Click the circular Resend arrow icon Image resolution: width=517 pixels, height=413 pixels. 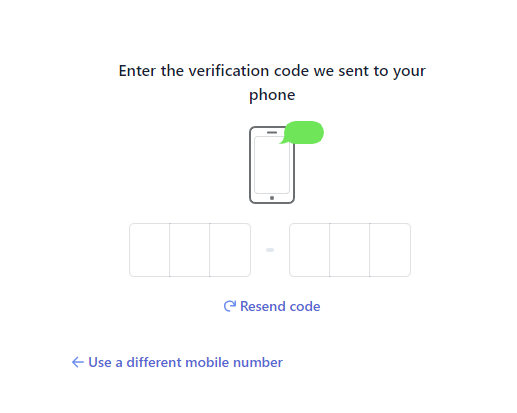230,306
